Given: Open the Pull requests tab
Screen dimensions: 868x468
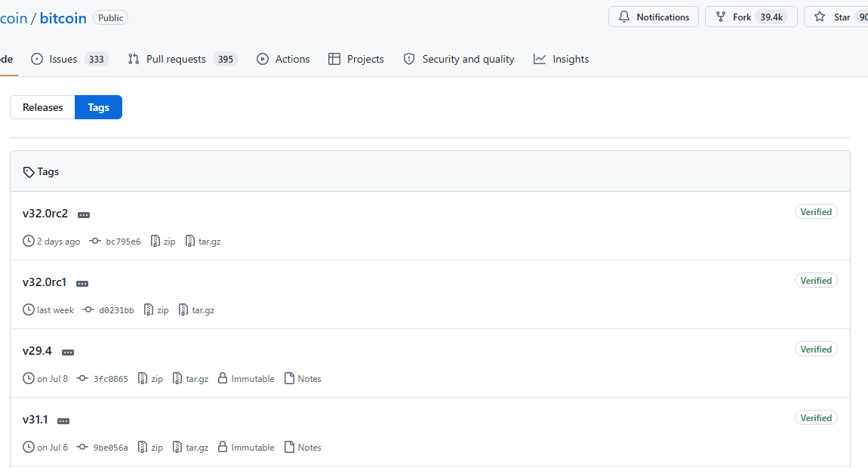Looking at the screenshot, I should pos(183,60).
